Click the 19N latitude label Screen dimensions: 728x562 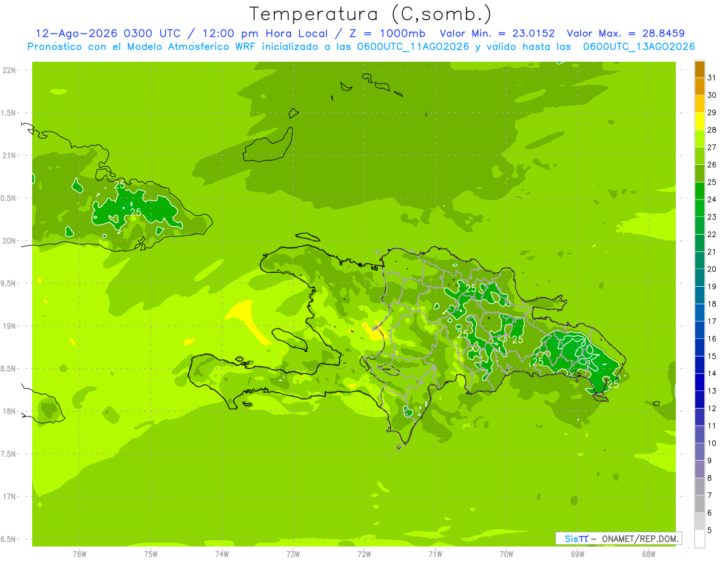tap(10, 326)
